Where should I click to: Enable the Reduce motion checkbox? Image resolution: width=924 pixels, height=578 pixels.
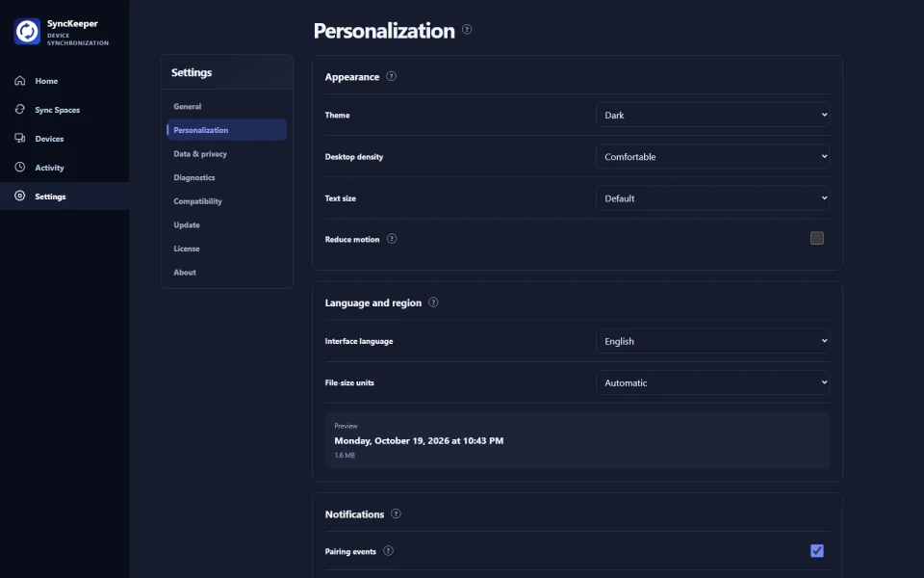817,238
